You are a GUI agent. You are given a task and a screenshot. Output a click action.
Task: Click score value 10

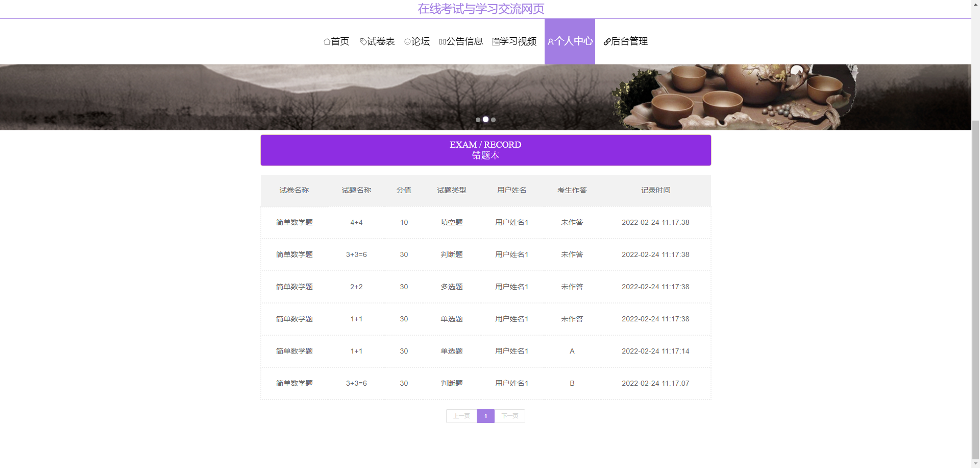pos(404,222)
